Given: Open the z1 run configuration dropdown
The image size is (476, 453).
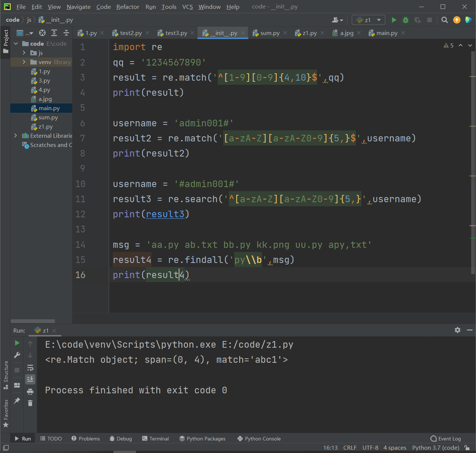Looking at the screenshot, I should click(x=368, y=20).
